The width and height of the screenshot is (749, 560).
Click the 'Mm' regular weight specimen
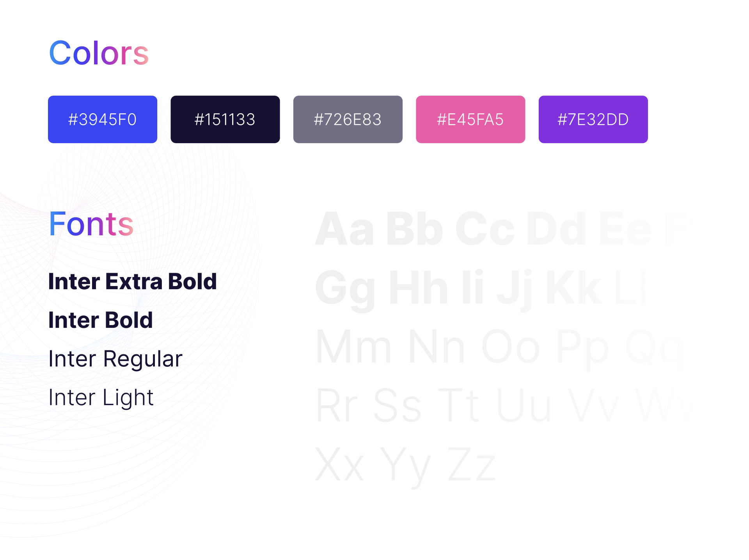pos(353,347)
